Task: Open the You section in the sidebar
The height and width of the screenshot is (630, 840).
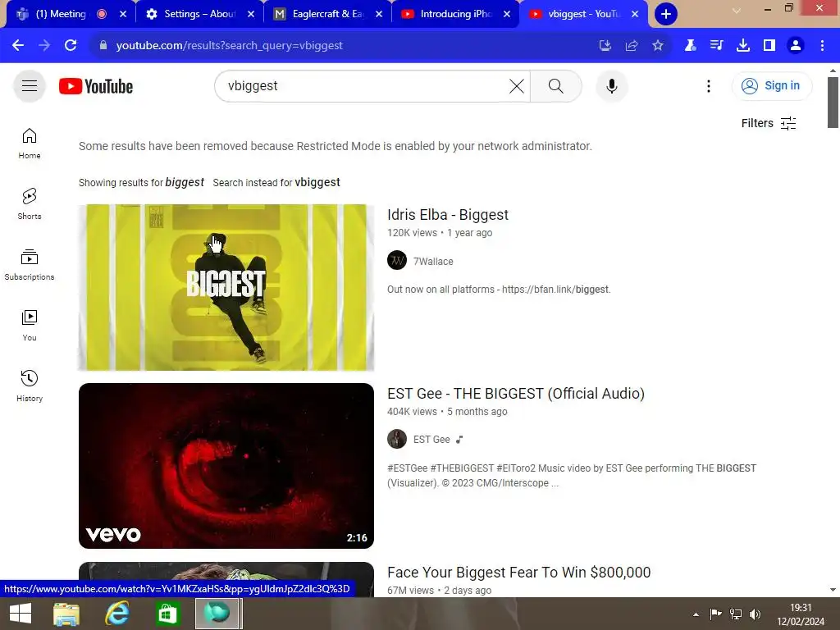Action: pos(30,325)
